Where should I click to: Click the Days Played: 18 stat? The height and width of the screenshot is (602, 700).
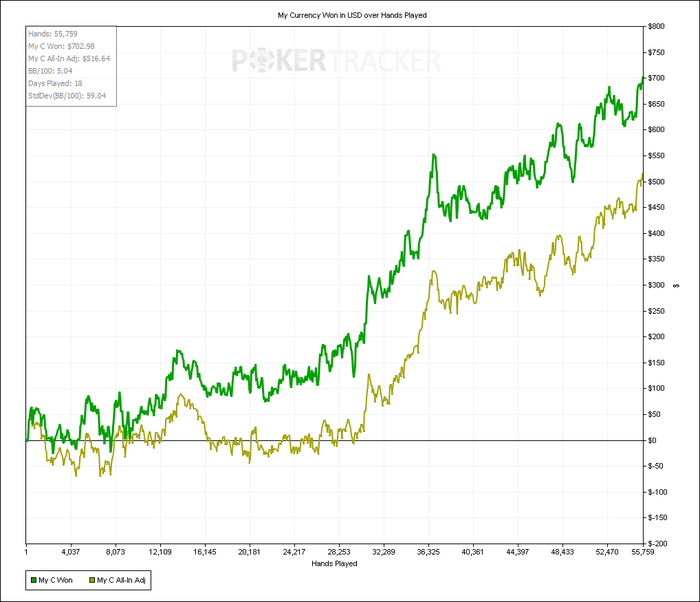pyautogui.click(x=55, y=84)
